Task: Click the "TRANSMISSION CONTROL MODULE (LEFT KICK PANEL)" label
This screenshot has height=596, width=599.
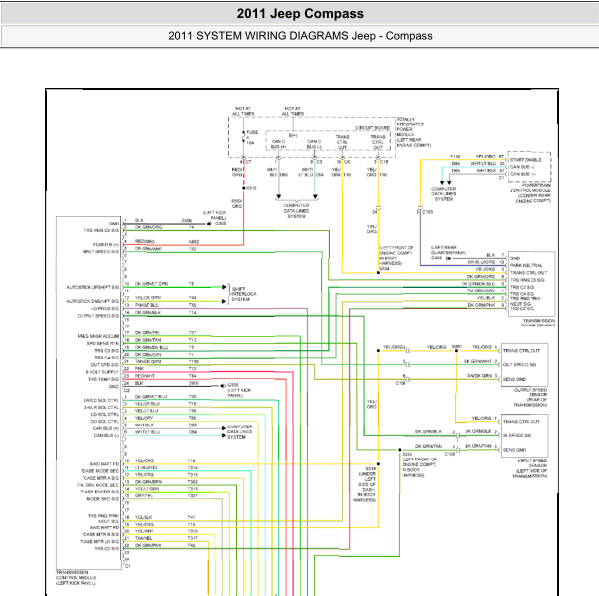Action: tap(76, 578)
